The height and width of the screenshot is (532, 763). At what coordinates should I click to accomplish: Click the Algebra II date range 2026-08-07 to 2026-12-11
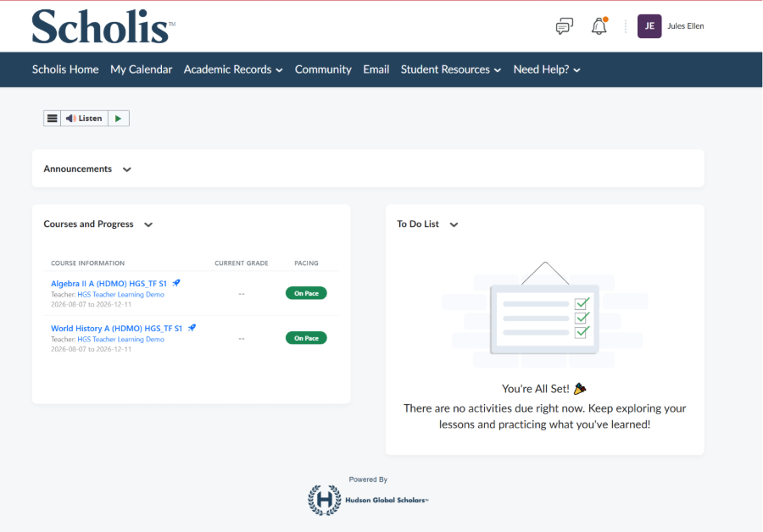tap(91, 304)
